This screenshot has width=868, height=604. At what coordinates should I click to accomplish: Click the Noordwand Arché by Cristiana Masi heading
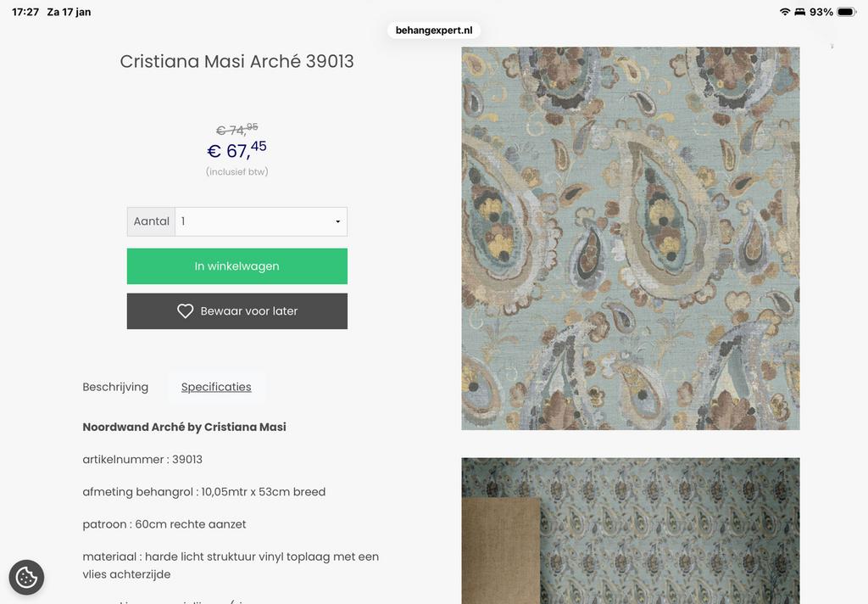pyautogui.click(x=184, y=427)
